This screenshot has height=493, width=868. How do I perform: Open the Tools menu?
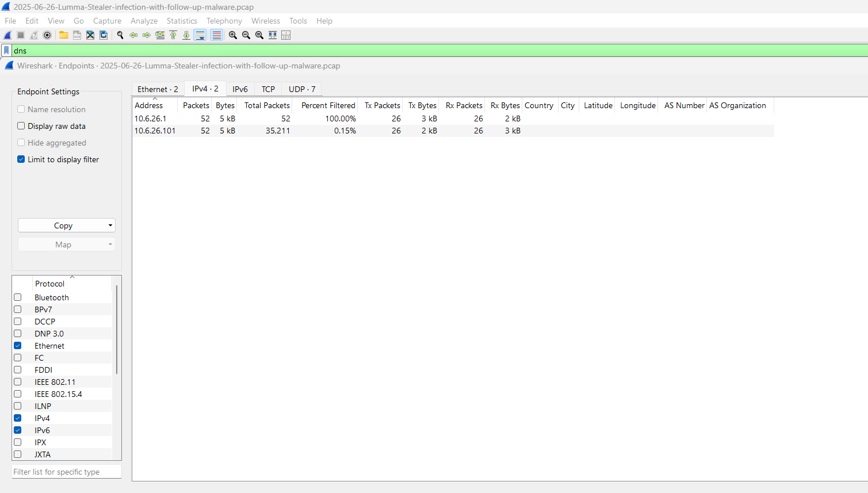[x=298, y=21]
